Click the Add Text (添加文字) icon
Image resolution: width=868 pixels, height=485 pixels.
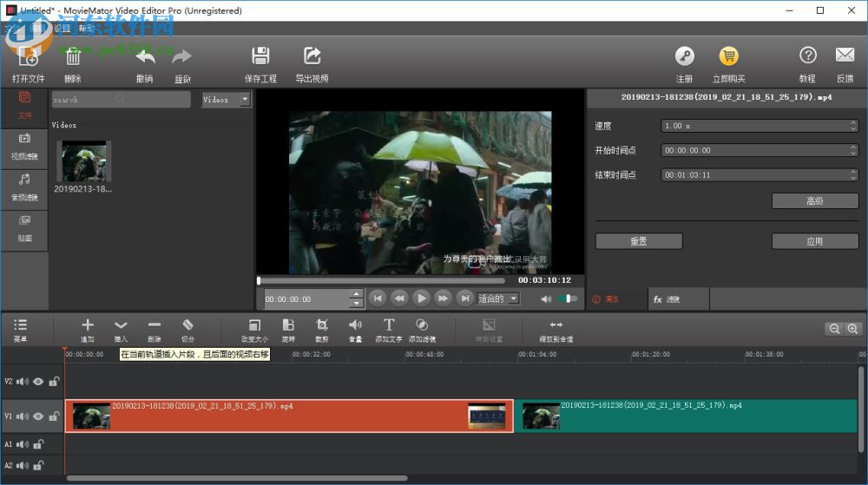point(389,325)
